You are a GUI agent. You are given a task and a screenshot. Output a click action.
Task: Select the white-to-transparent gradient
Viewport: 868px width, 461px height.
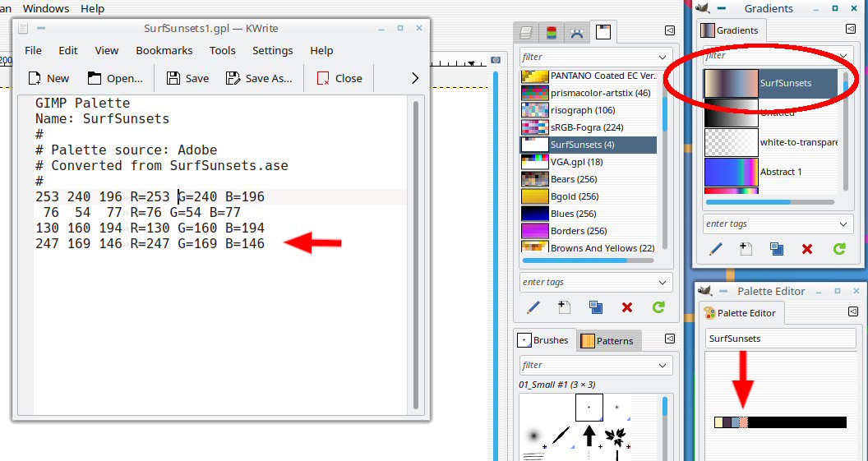coord(770,142)
